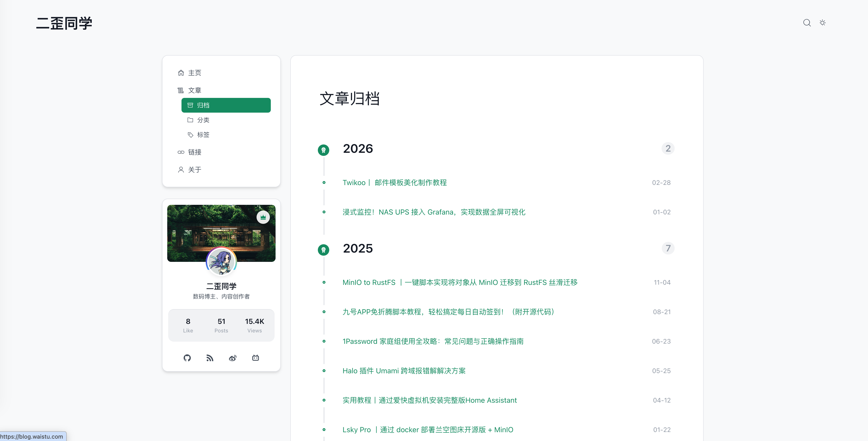The height and width of the screenshot is (441, 868).
Task: Toggle light/dark theme with the sun icon
Action: coord(823,23)
